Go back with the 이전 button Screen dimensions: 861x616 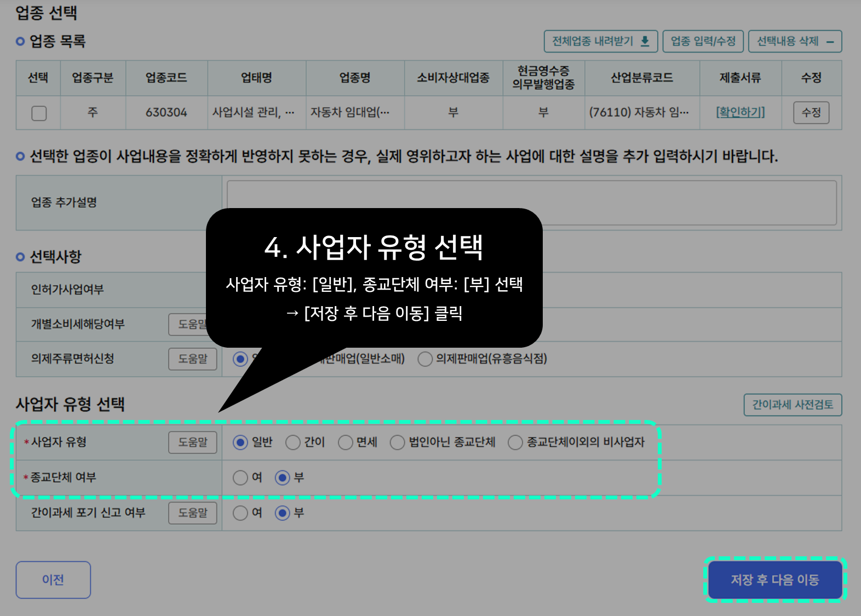tap(53, 580)
